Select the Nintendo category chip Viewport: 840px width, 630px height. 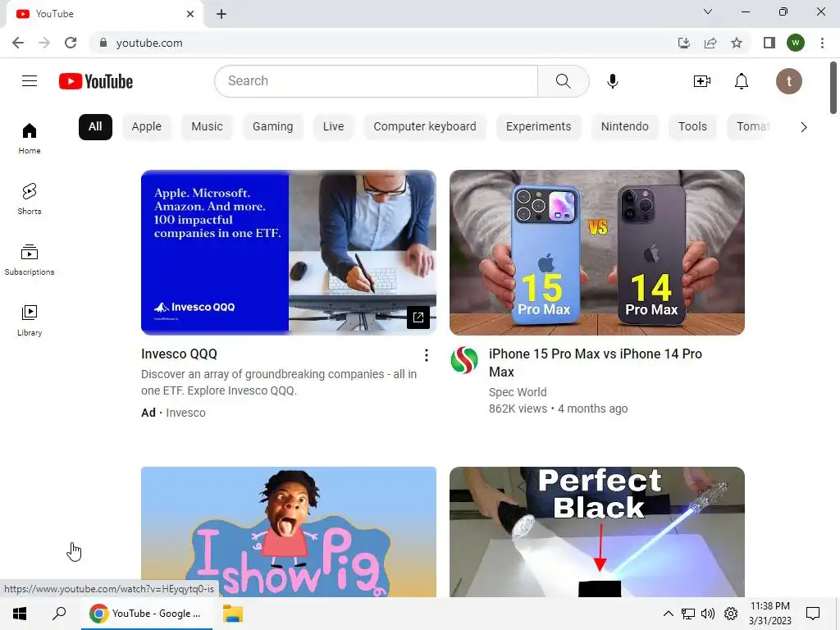tap(624, 127)
